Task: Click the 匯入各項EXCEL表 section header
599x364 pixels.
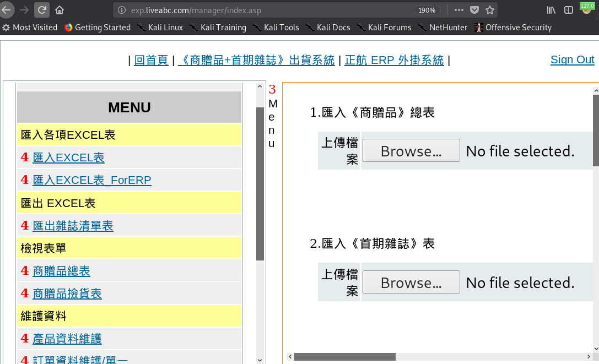Action: pos(129,134)
